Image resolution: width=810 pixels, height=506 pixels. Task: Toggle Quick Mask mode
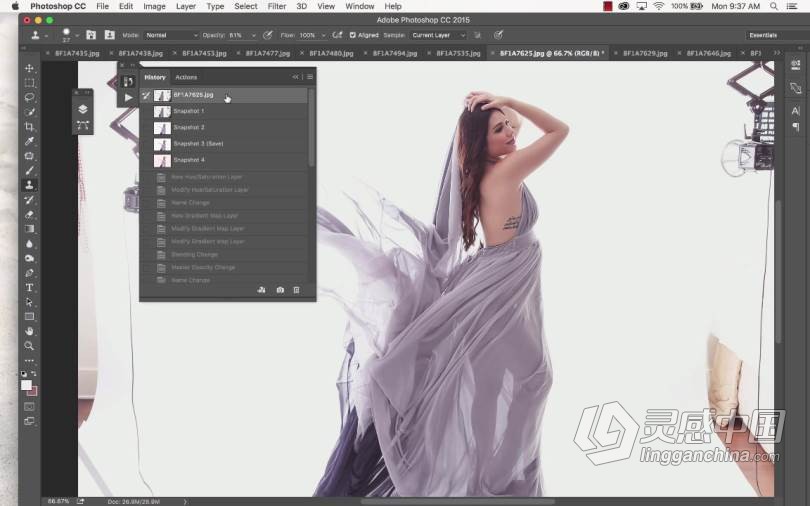(x=29, y=407)
